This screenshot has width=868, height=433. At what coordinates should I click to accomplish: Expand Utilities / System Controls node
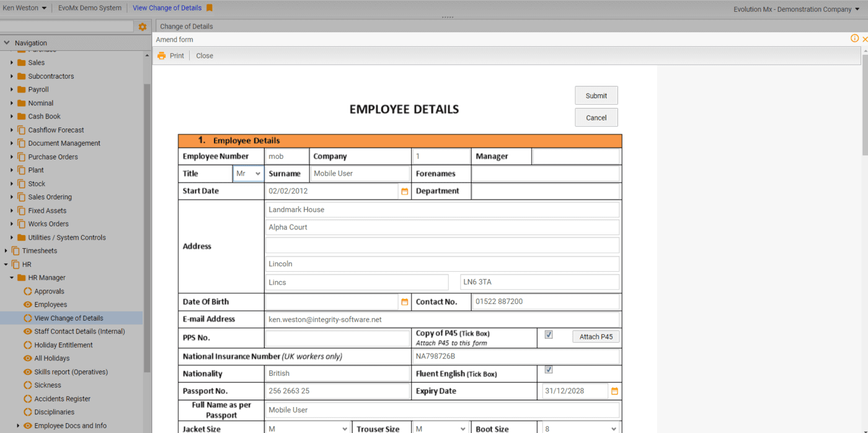coord(12,238)
